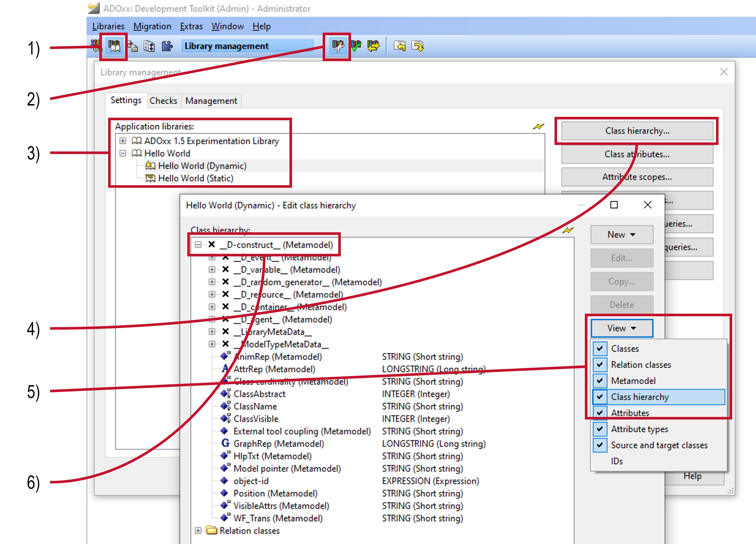Expand the __D_resource__ class node
The width and height of the screenshot is (756, 544).
coord(212,294)
